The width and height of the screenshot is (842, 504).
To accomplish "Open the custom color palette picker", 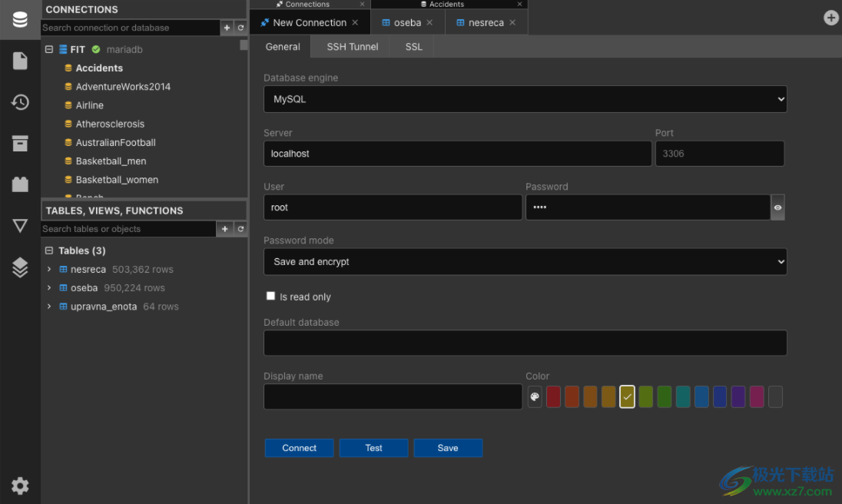I will [534, 396].
